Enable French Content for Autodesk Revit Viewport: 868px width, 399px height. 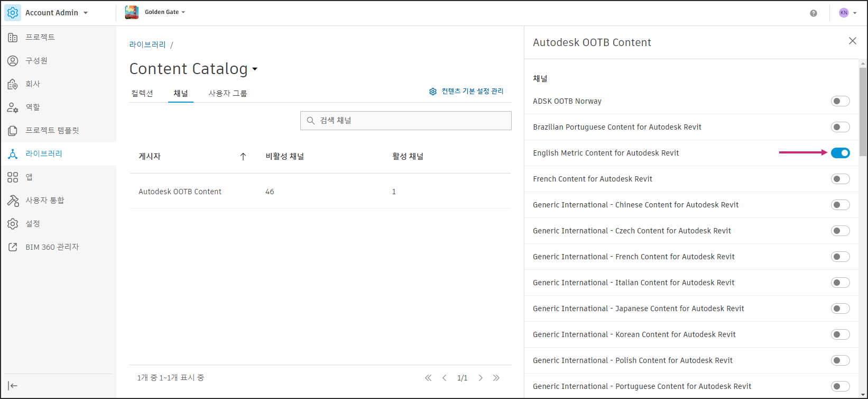point(840,179)
